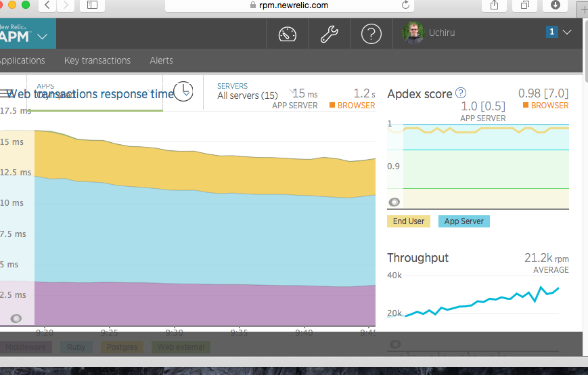
Task: Click the orange BROWSER label under 1.2 s
Action: (x=352, y=106)
